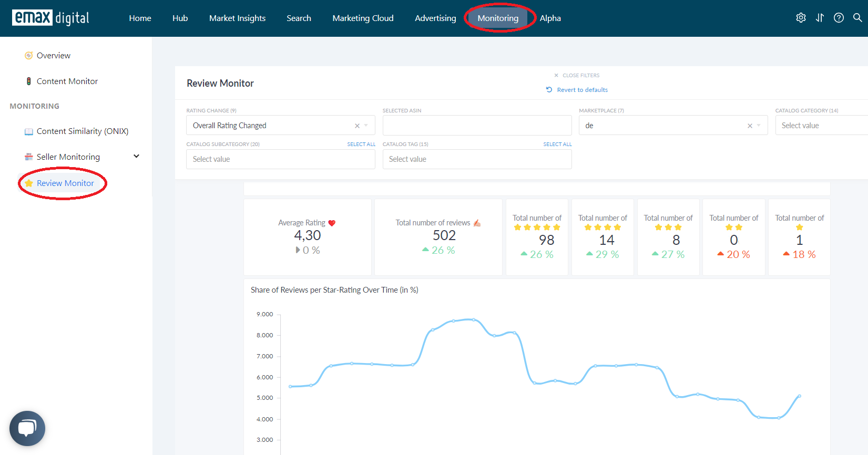868x455 pixels.
Task: Click the Close Filters text
Action: (581, 76)
